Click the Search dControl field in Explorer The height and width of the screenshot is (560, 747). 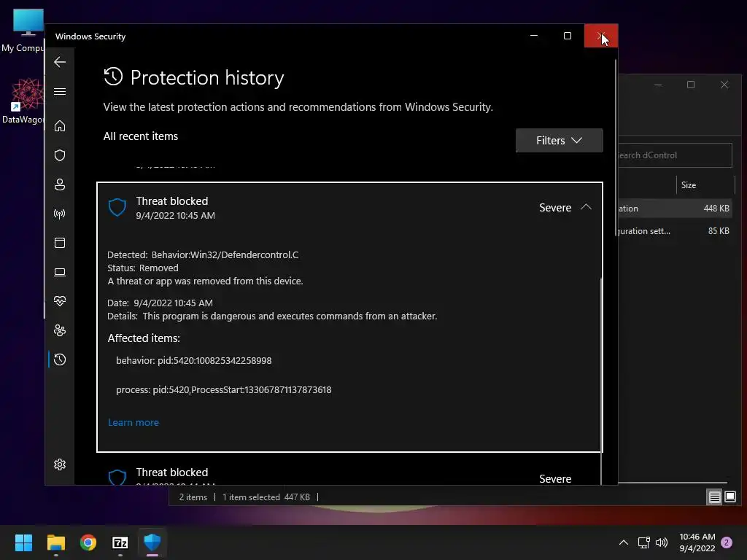[x=674, y=155]
